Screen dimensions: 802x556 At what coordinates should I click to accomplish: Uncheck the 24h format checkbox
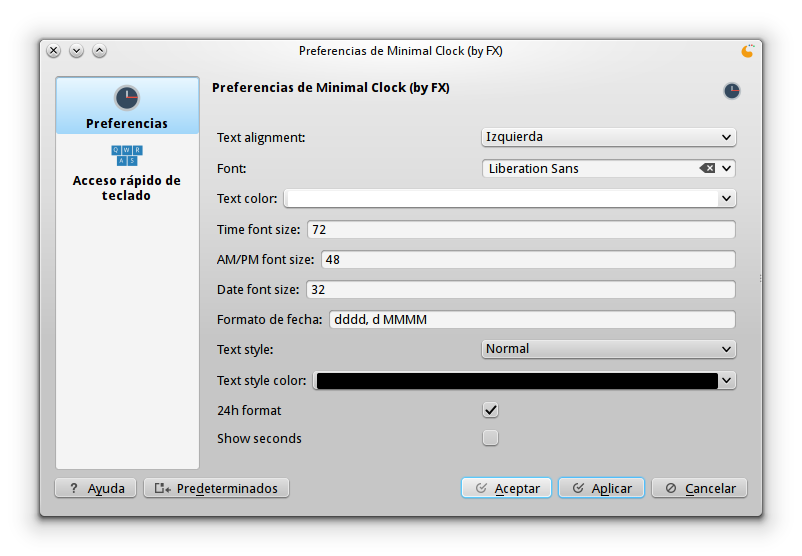coord(490,410)
